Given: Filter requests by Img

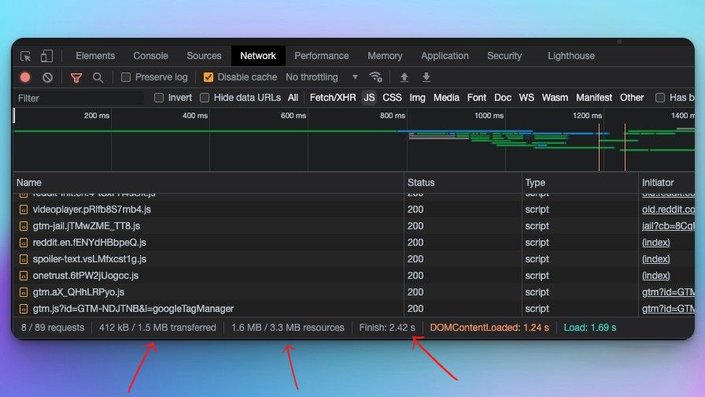Looking at the screenshot, I should point(417,98).
